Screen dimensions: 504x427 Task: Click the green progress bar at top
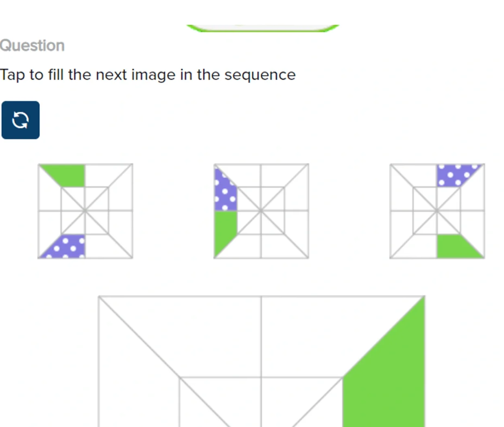pyautogui.click(x=263, y=28)
